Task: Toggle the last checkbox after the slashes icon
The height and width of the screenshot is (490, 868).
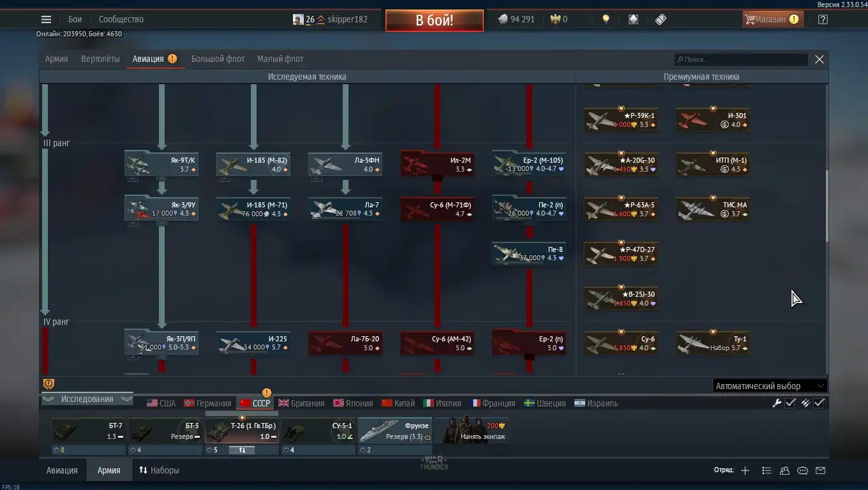Action: click(819, 403)
